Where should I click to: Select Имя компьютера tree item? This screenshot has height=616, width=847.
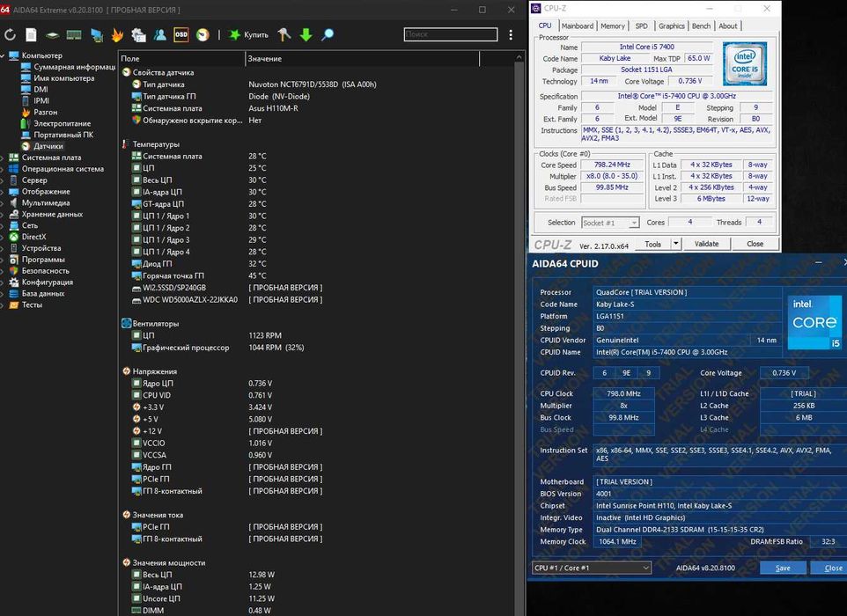[x=63, y=78]
